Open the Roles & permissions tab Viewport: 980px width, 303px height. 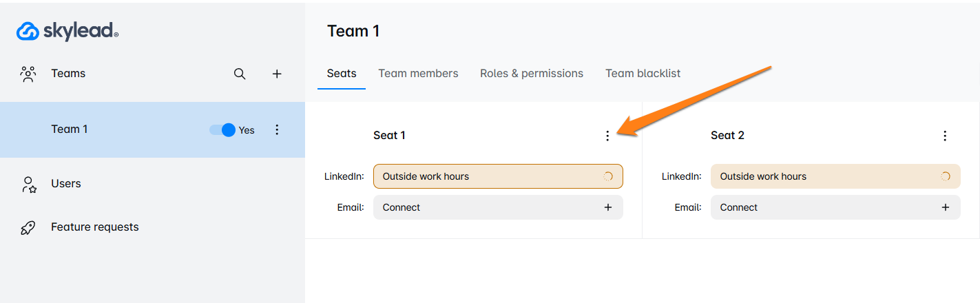[x=532, y=74]
